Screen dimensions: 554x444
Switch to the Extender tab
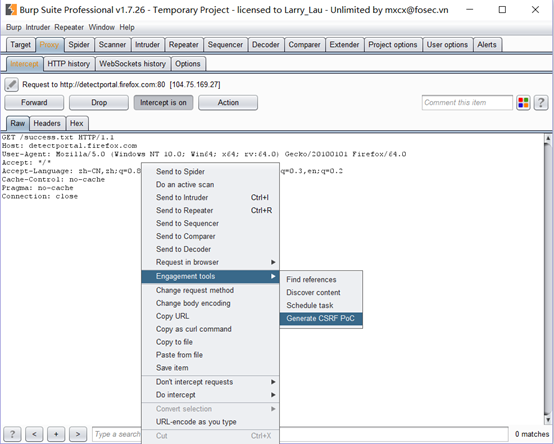tap(344, 45)
